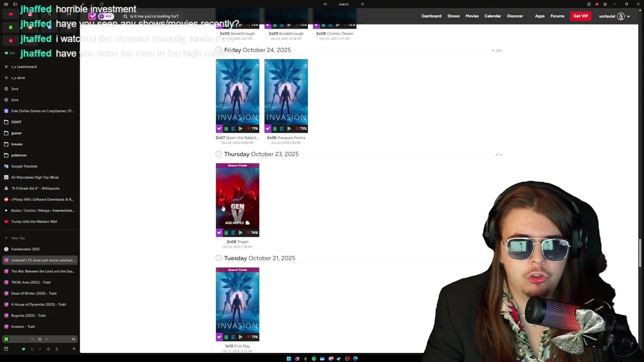Click plus icon at sidebar bottom right
This screenshot has height=362, width=644.
(73, 349)
